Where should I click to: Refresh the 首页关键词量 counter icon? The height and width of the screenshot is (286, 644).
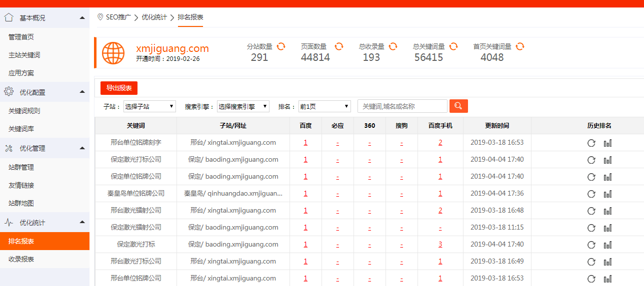(x=520, y=46)
